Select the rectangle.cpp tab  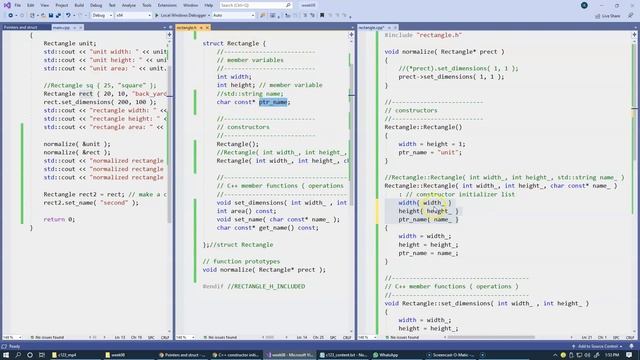click(x=371, y=27)
